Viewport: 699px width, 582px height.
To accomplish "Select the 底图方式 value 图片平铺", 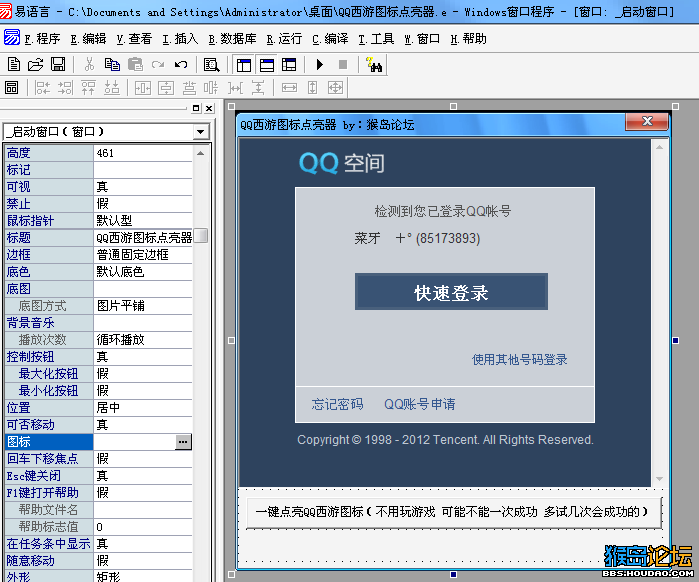I will [143, 306].
